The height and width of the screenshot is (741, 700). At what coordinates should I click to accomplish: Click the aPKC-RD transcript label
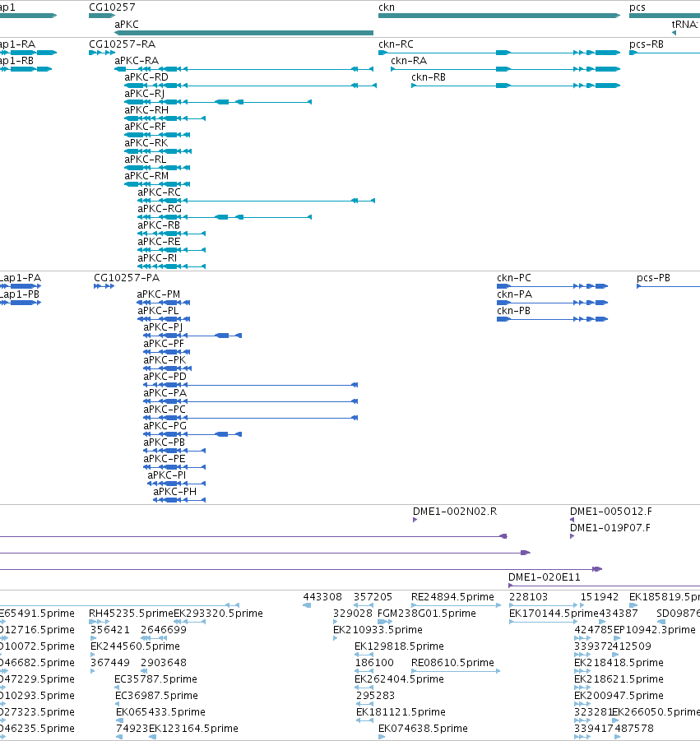click(x=146, y=77)
